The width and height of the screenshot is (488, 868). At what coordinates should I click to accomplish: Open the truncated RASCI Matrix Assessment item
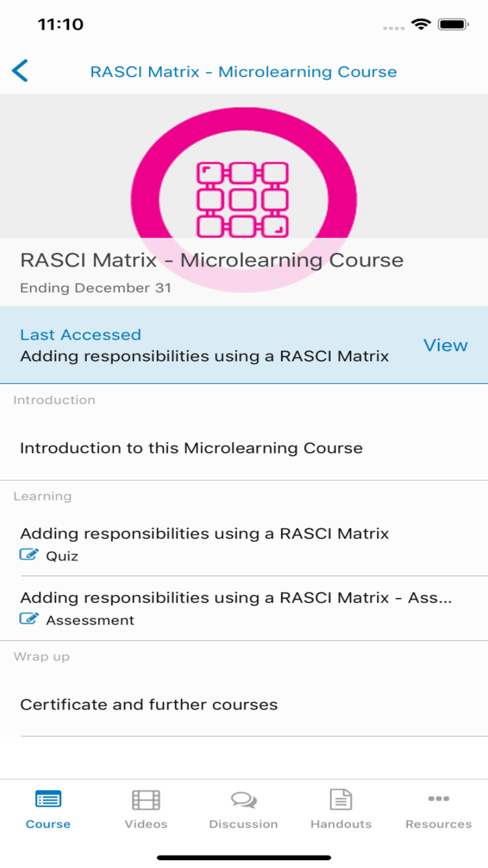[236, 598]
